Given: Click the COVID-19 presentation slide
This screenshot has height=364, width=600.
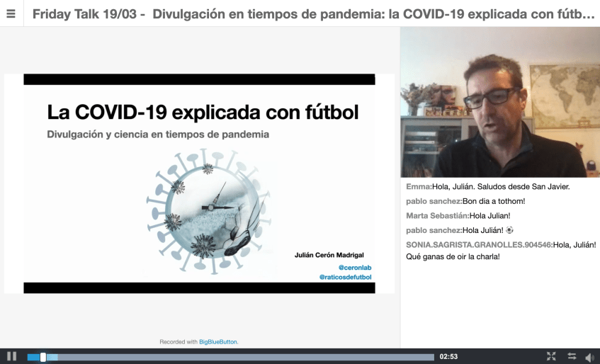Looking at the screenshot, I should 199,183.
